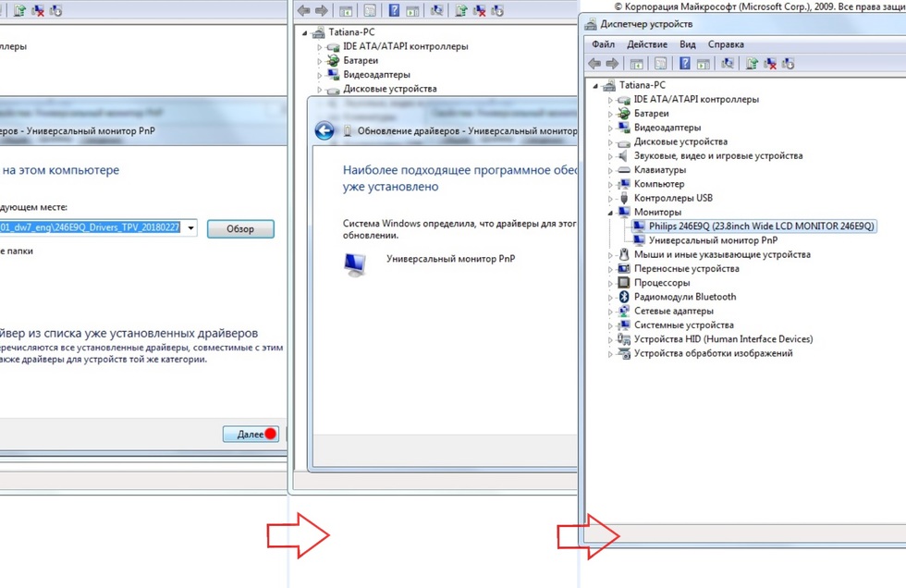The image size is (906, 588).
Task: Collapse the Мониторы tree node
Action: 610,213
